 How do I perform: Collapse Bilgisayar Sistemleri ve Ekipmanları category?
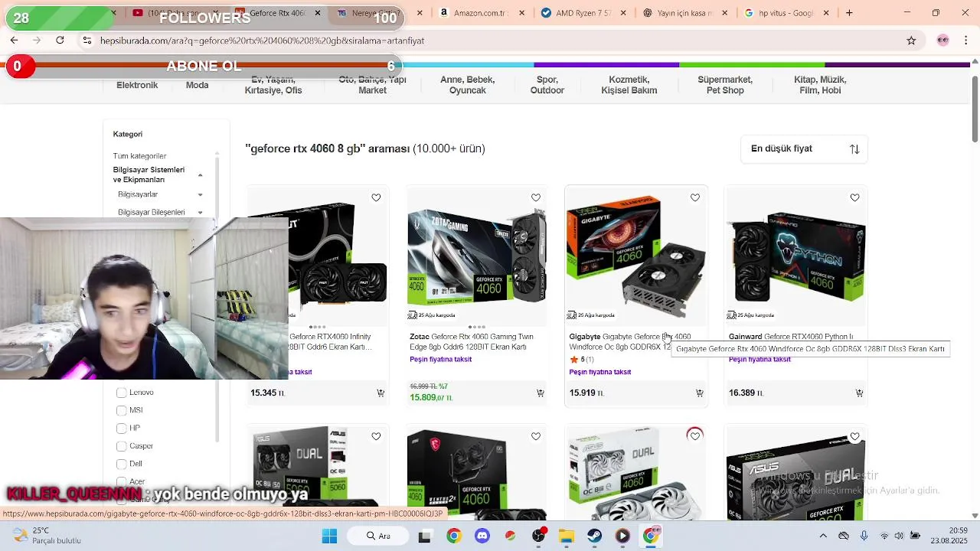(x=200, y=174)
